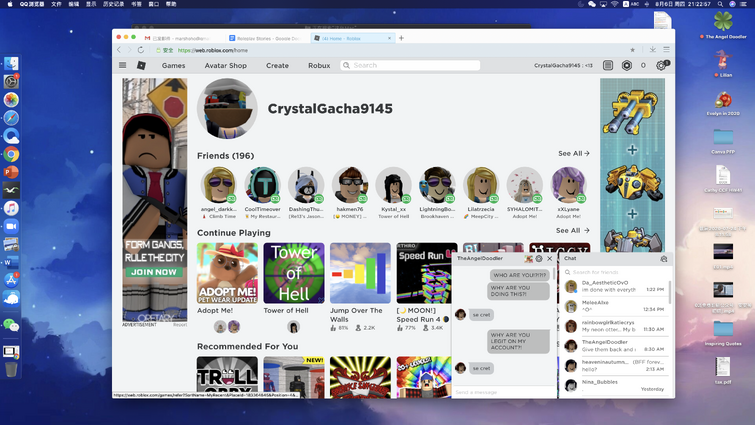Open Google Chrome from the dock
This screenshot has height=425, width=755.
[11, 154]
